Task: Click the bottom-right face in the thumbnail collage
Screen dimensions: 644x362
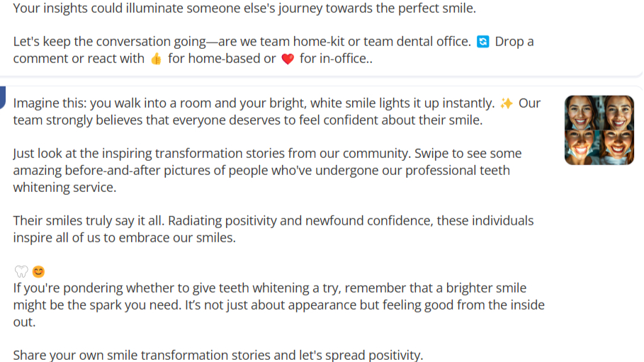Action: point(616,148)
